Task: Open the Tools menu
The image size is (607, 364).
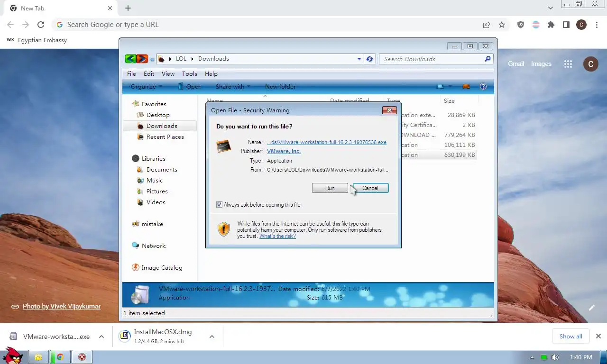Action: pos(190,74)
